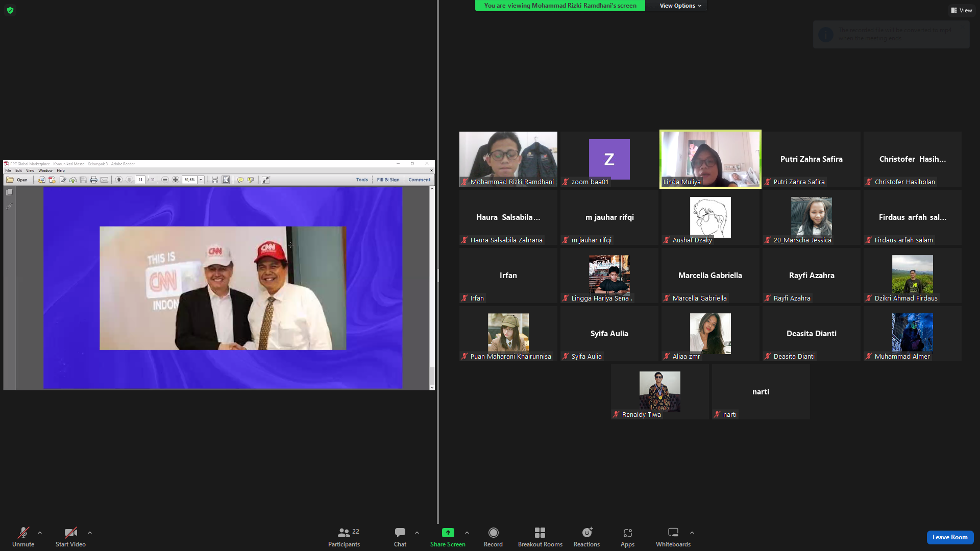Viewport: 980px width, 551px height.
Task: Expand audio options arrow next to Unmute
Action: point(40,533)
